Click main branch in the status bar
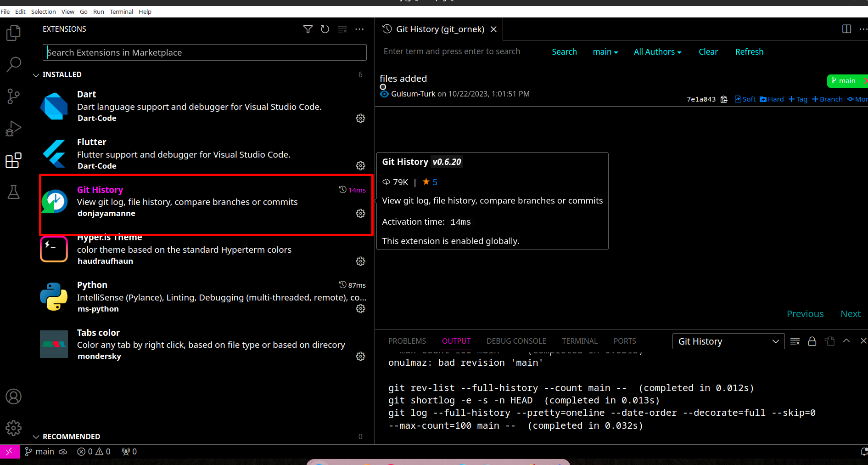Screen dimensions: 868x465 tap(39, 452)
